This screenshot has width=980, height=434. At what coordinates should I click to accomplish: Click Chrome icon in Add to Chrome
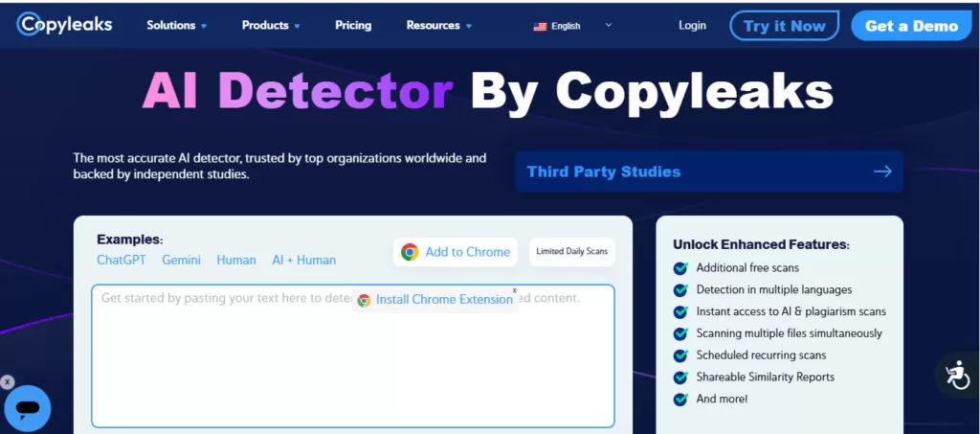tap(410, 252)
